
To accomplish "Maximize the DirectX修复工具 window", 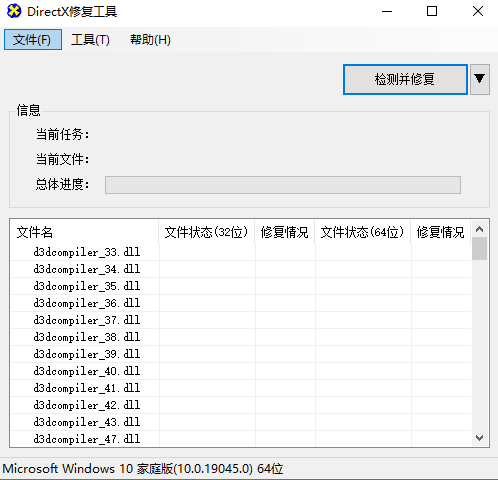I will (x=432, y=11).
